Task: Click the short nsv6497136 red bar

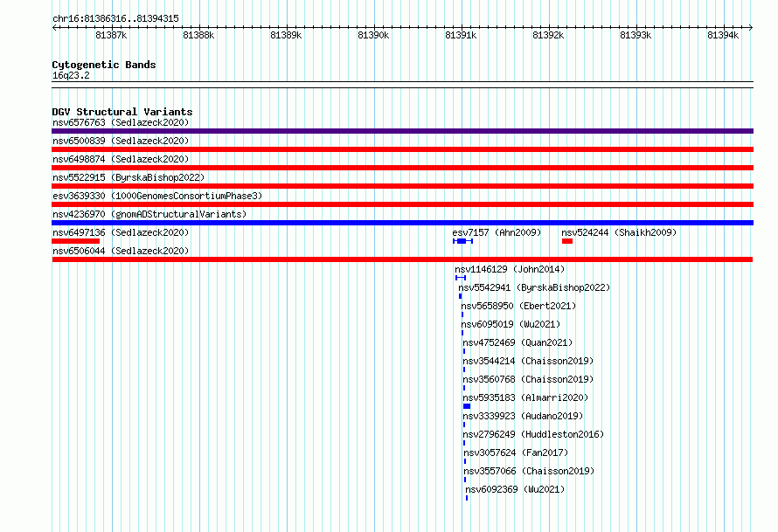Action: (75, 241)
